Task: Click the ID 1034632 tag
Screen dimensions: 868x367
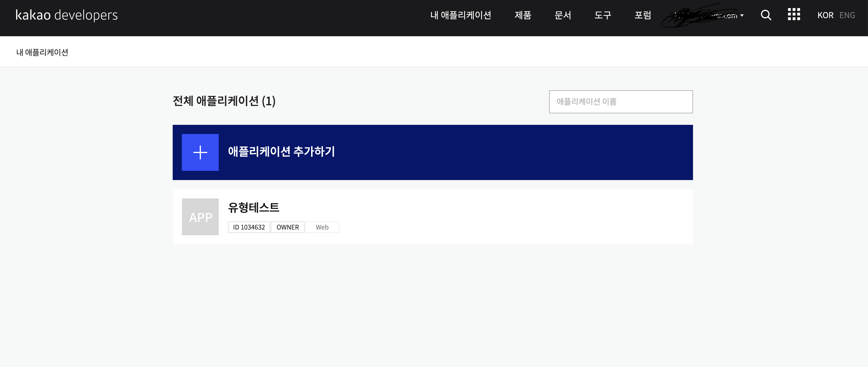Action: click(249, 227)
